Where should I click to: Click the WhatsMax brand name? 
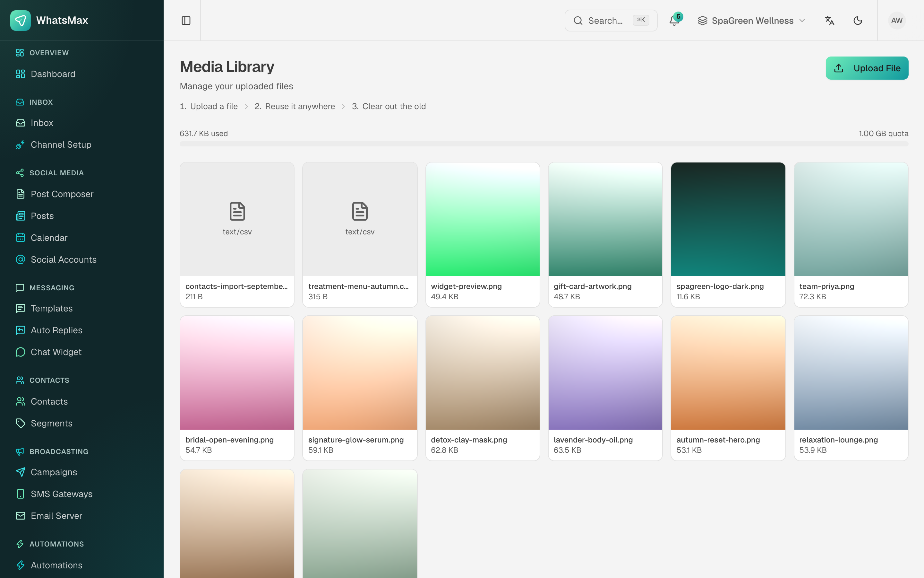[x=62, y=20]
